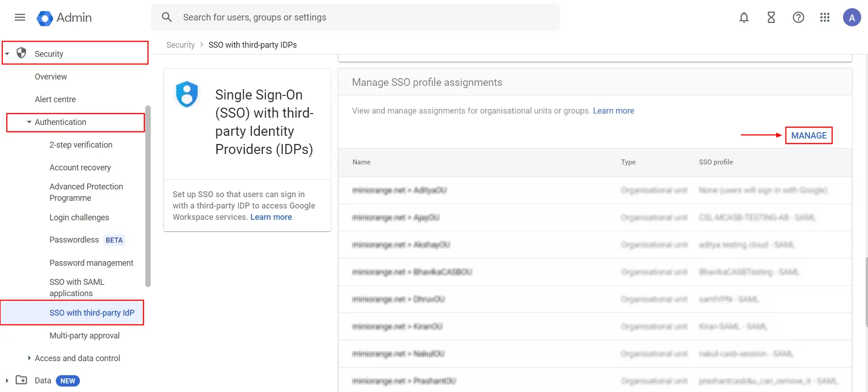Select the AjayOU assignment row
The height and width of the screenshot is (392, 868).
(x=595, y=218)
